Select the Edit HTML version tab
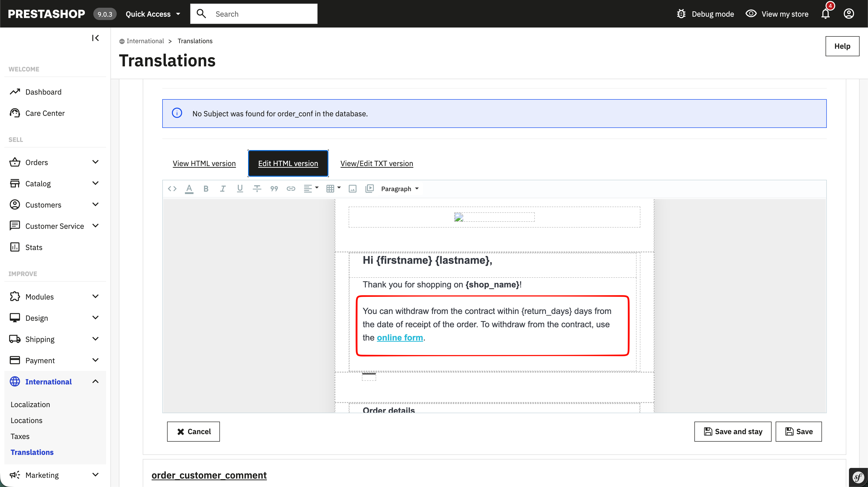The image size is (868, 487). (x=288, y=163)
